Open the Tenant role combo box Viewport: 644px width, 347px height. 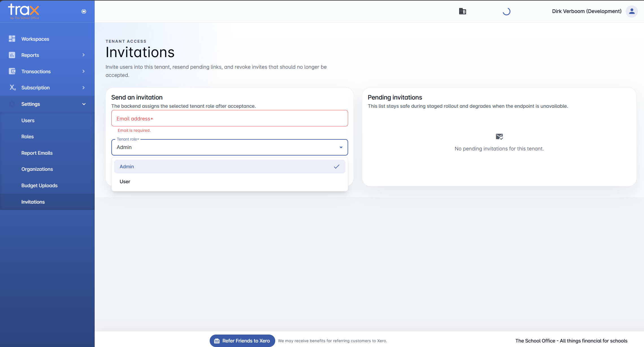point(229,147)
